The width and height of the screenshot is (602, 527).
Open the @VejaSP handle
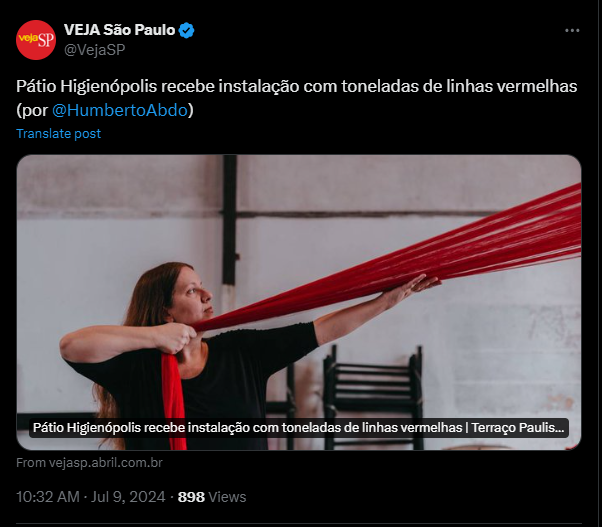coord(94,50)
